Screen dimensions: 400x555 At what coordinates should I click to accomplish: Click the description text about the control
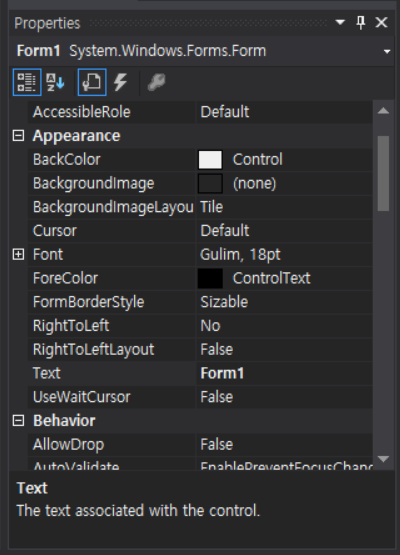coord(138,510)
